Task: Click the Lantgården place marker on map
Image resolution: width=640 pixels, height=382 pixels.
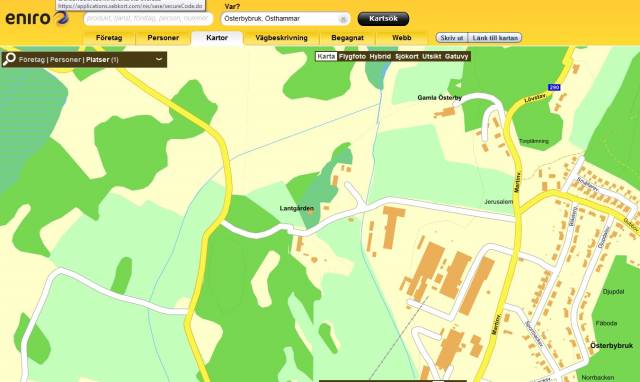Action: point(310,211)
